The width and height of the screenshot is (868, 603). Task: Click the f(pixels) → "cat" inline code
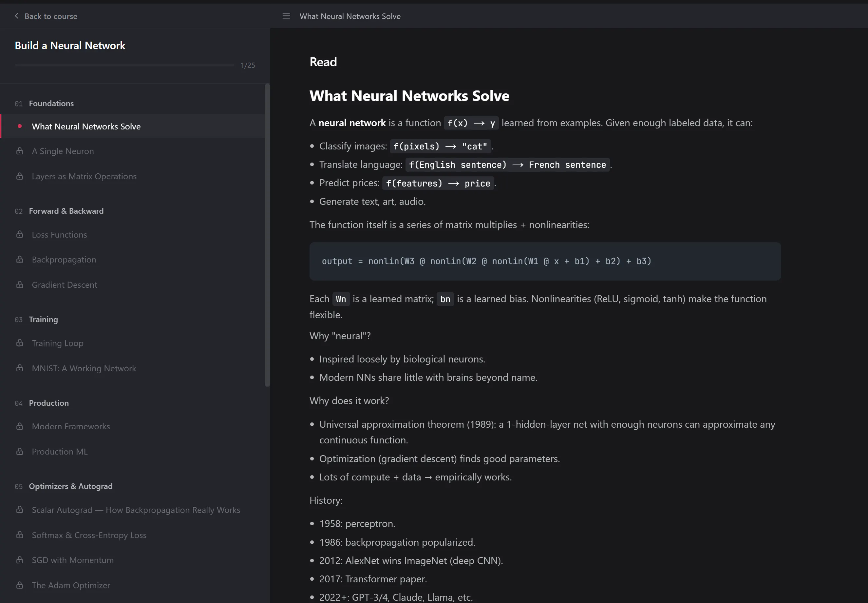[x=440, y=146]
